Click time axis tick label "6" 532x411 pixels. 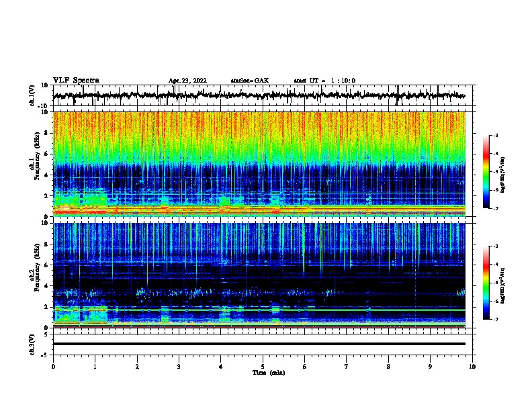(305, 367)
